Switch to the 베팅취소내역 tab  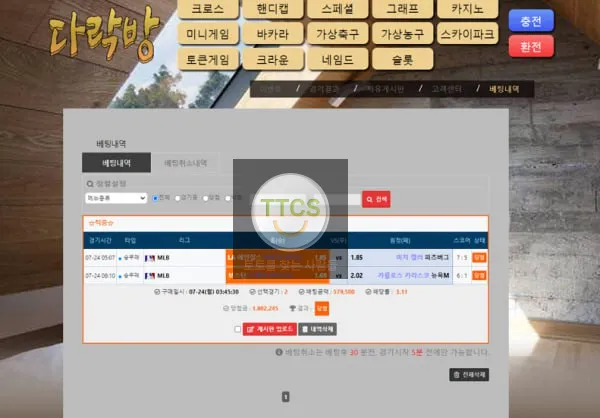(186, 163)
